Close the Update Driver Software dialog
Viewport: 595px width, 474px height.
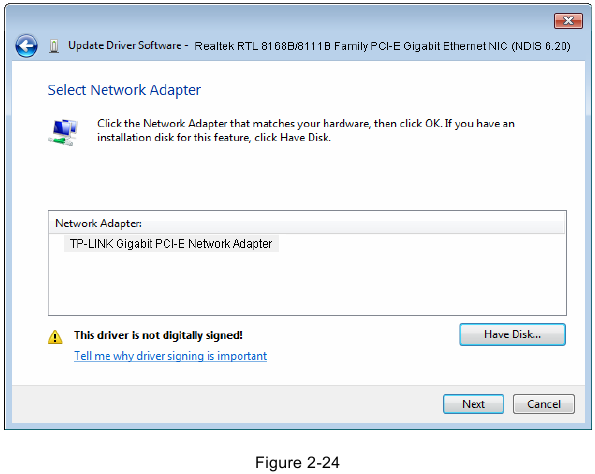pyautogui.click(x=568, y=21)
